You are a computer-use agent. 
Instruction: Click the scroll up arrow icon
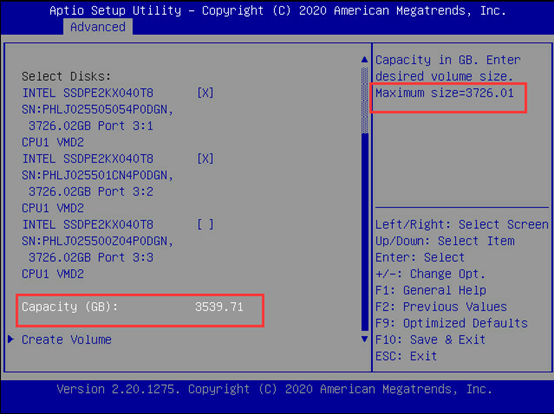(365, 59)
